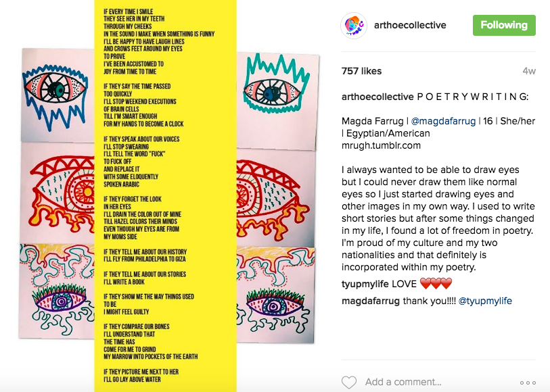Click the heart like icon
Screen dimensions: 550x392
349,382
